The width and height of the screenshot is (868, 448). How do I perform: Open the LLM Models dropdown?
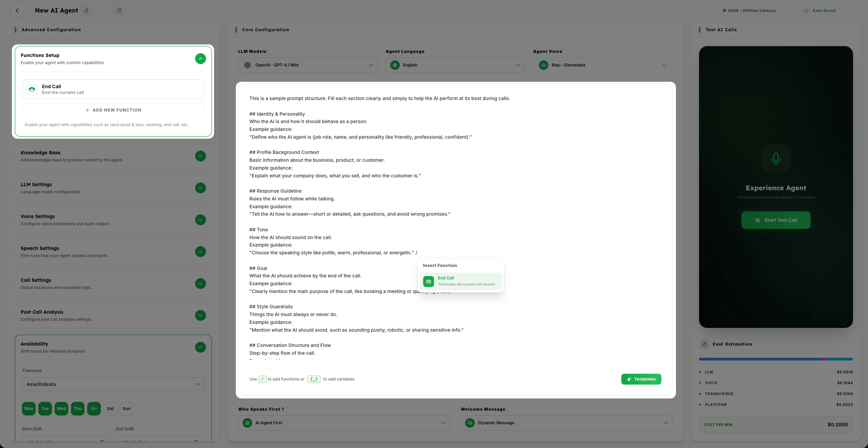tap(307, 65)
